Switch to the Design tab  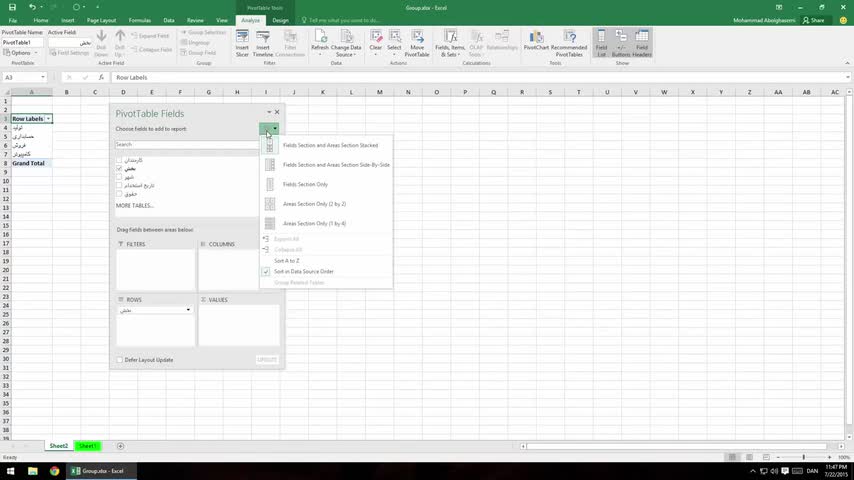click(x=280, y=20)
